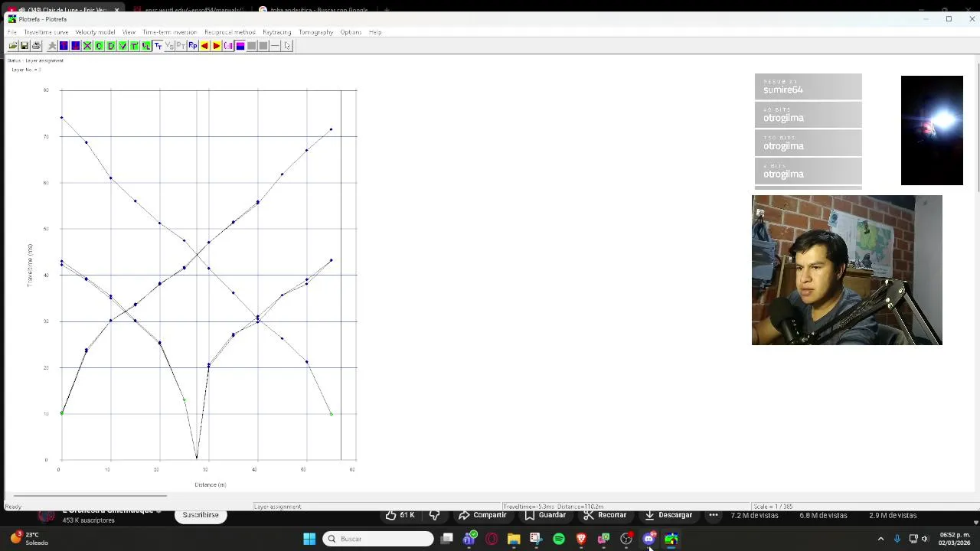Open the View menu
Screen dimensions: 980x551
[x=129, y=32]
